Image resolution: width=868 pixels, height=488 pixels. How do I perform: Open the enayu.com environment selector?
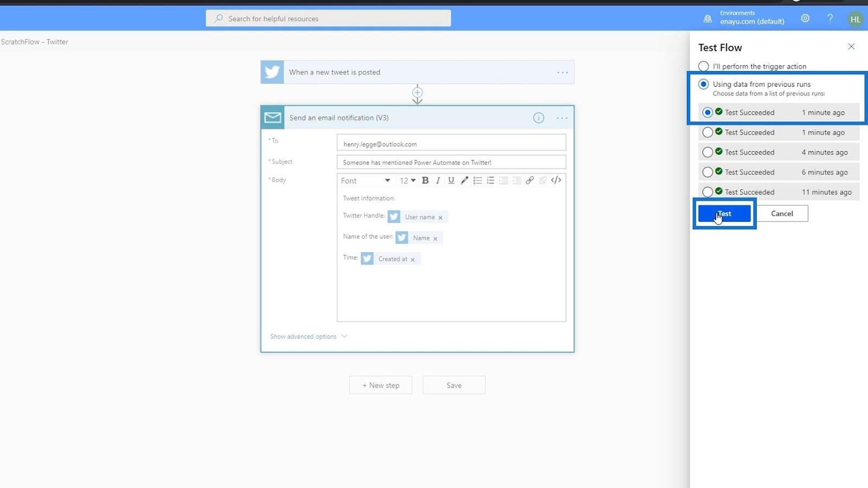(x=752, y=18)
